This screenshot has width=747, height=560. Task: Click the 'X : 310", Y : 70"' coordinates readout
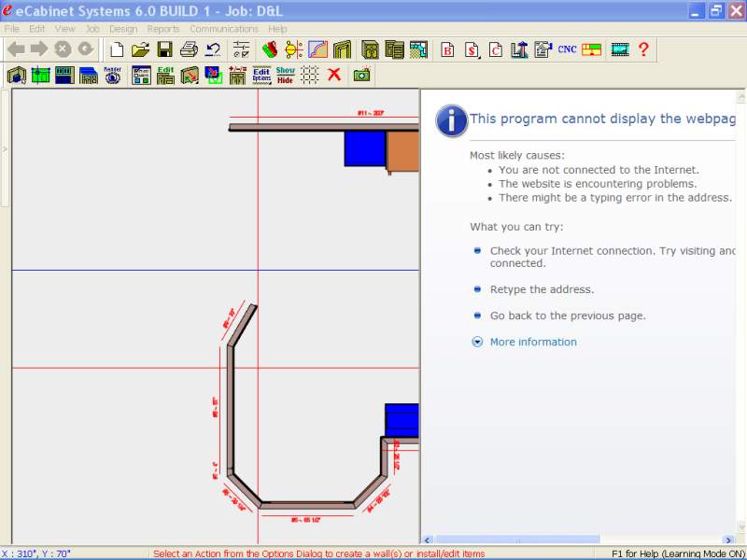click(x=36, y=553)
